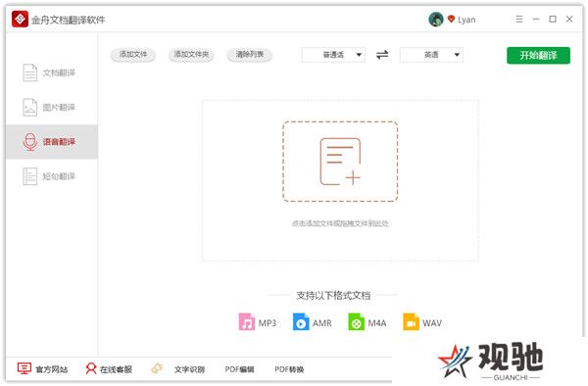Open the PDF转换 link

pyautogui.click(x=289, y=369)
